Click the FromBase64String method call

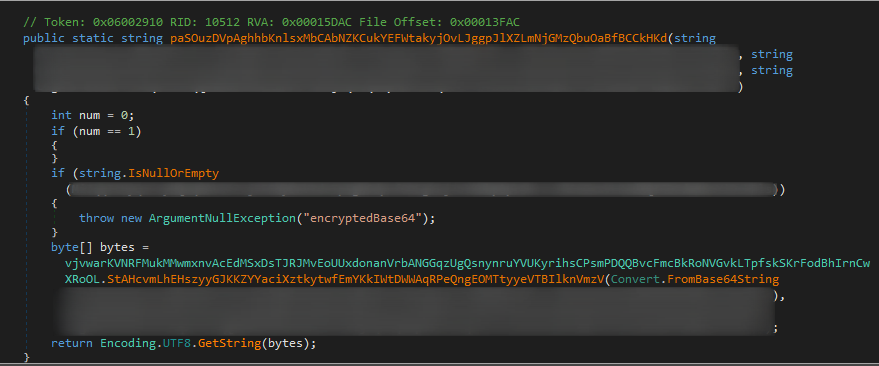coord(723,279)
